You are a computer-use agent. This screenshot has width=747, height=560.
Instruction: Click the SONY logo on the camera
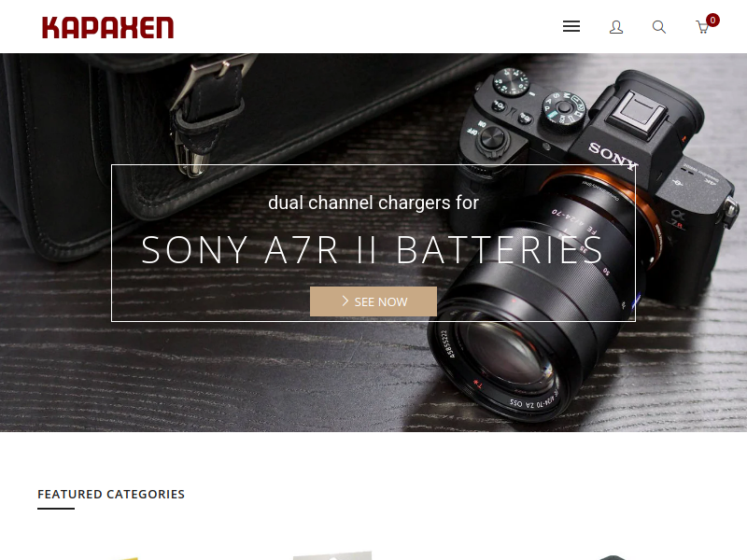(613, 156)
